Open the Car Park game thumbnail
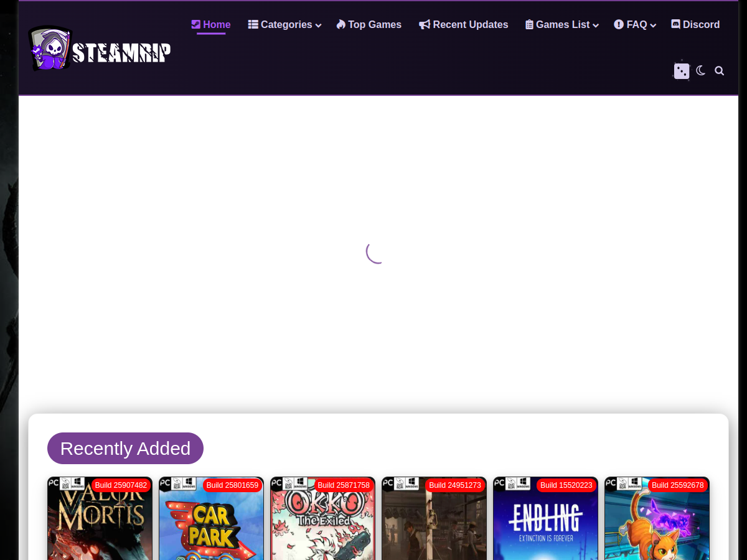Viewport: 747px width, 560px height. click(211, 518)
